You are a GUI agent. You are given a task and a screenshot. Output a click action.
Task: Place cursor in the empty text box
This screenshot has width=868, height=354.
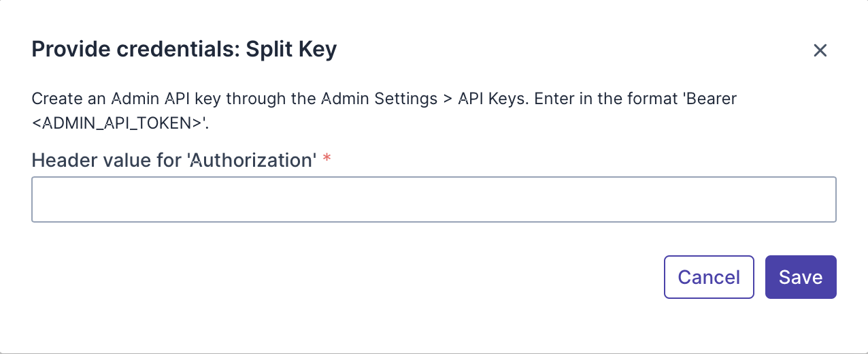click(x=433, y=199)
